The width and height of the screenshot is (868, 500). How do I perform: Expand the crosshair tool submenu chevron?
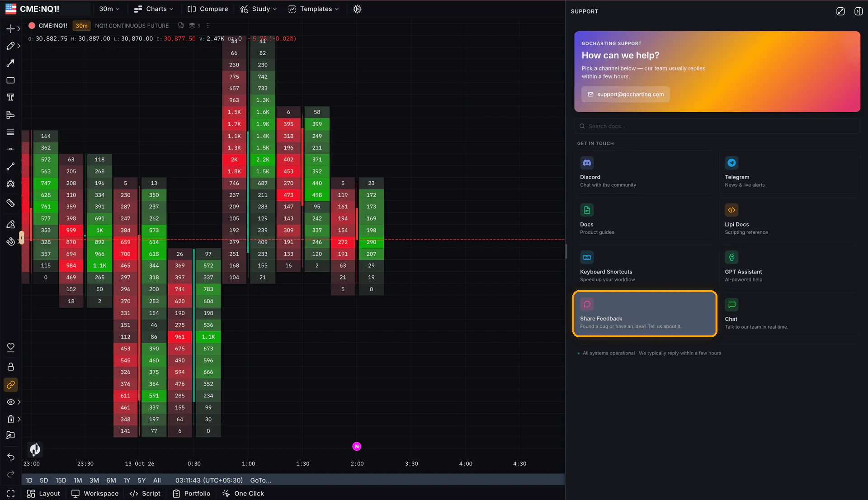[x=19, y=29]
